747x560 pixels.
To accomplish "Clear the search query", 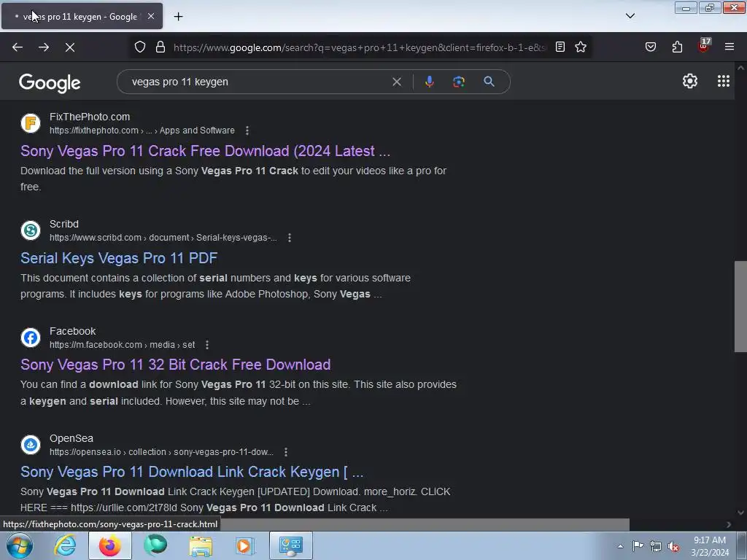I will (397, 82).
